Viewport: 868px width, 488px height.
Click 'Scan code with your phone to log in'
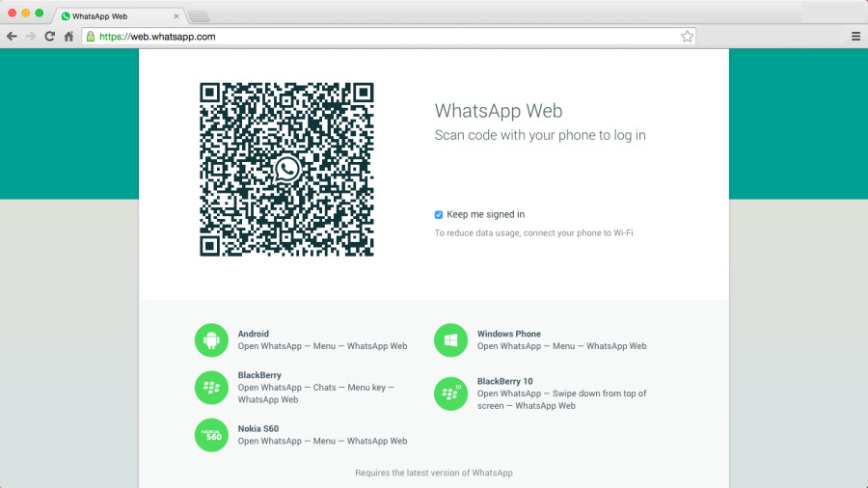click(540, 136)
